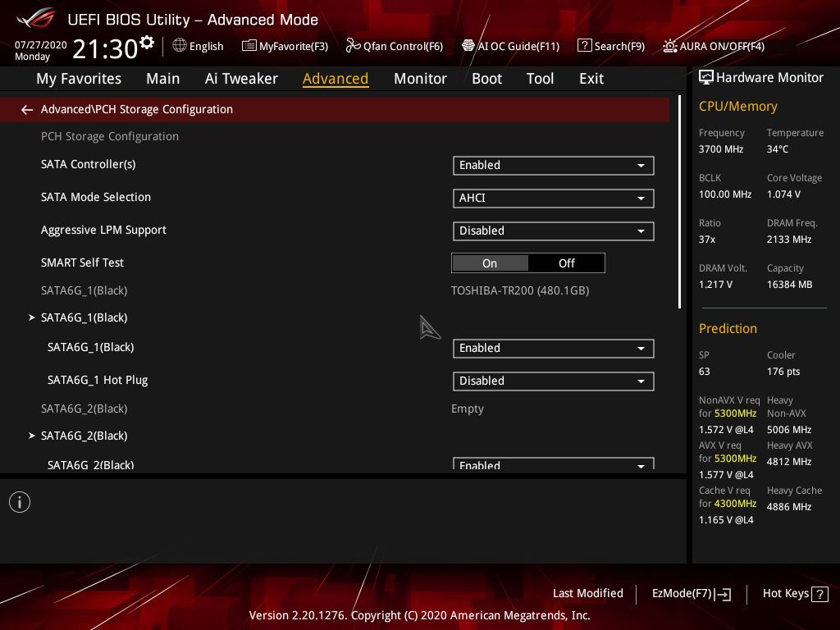Screen dimensions: 840x630
Task: Click the 16384 MB capacity value
Action: click(789, 285)
